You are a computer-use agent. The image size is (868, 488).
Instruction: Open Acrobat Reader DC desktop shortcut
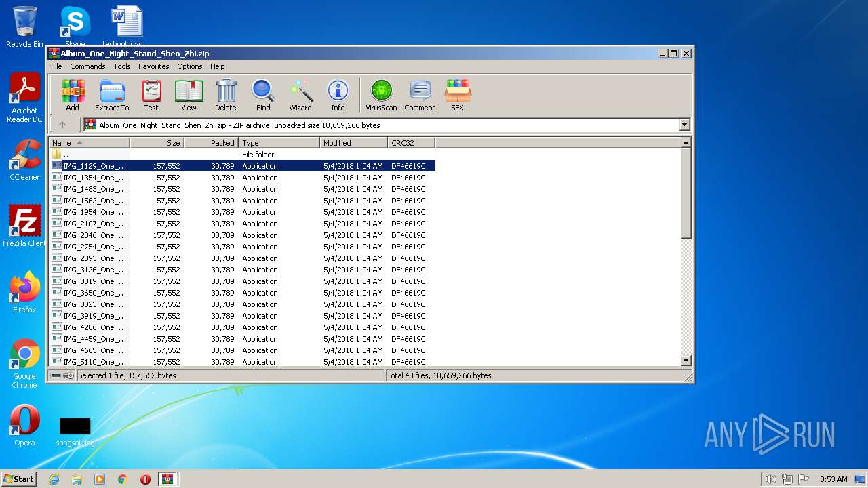pyautogui.click(x=24, y=98)
